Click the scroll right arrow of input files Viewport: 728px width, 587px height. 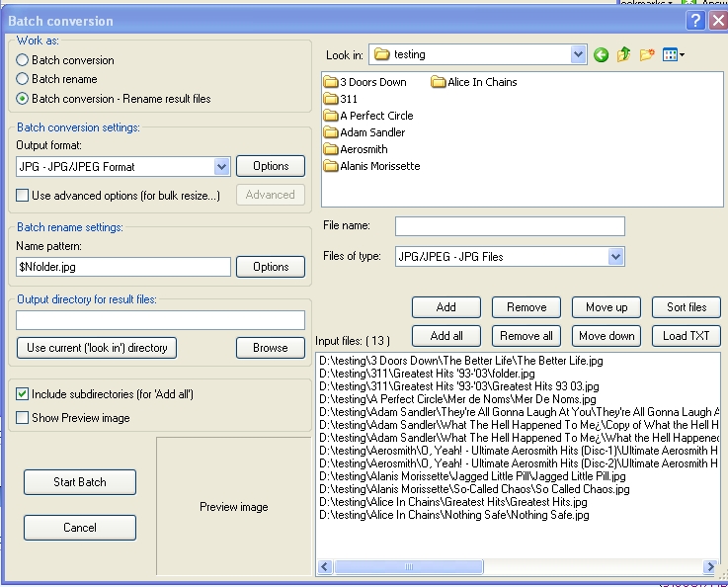709,566
